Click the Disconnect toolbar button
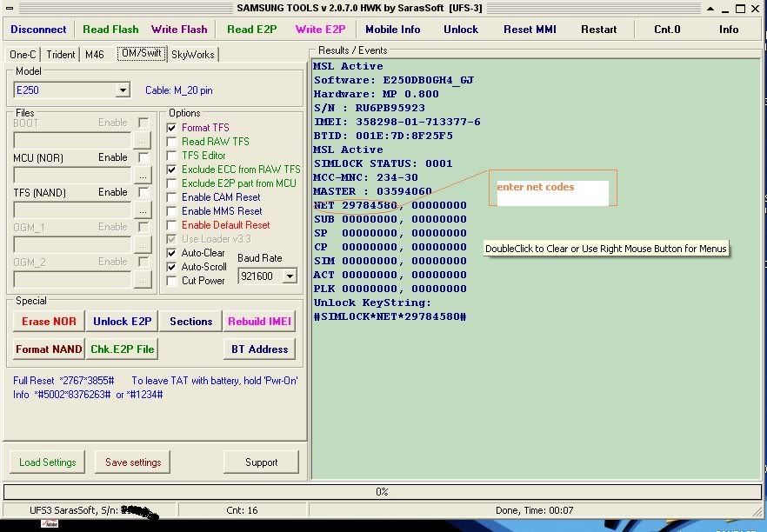The width and height of the screenshot is (767, 532). [x=38, y=30]
